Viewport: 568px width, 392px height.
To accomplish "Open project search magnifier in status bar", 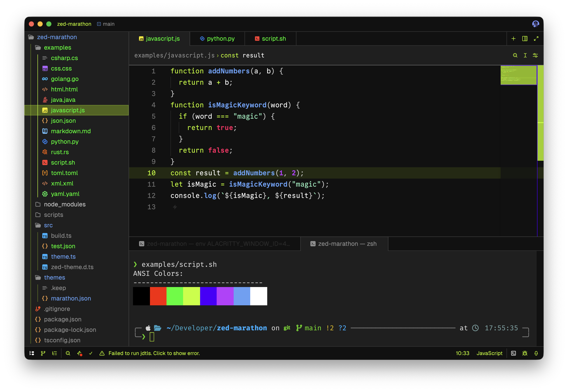I will coord(68,353).
